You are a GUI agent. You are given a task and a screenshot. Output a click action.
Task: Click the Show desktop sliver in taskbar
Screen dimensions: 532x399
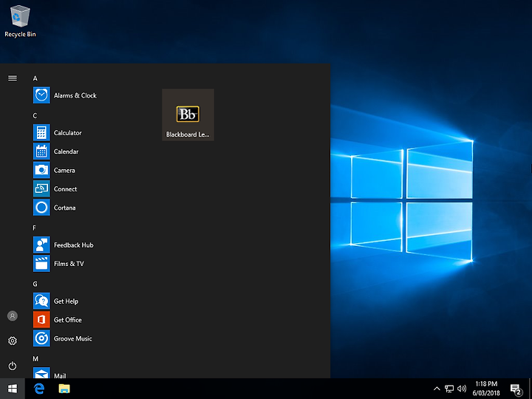coord(531,389)
